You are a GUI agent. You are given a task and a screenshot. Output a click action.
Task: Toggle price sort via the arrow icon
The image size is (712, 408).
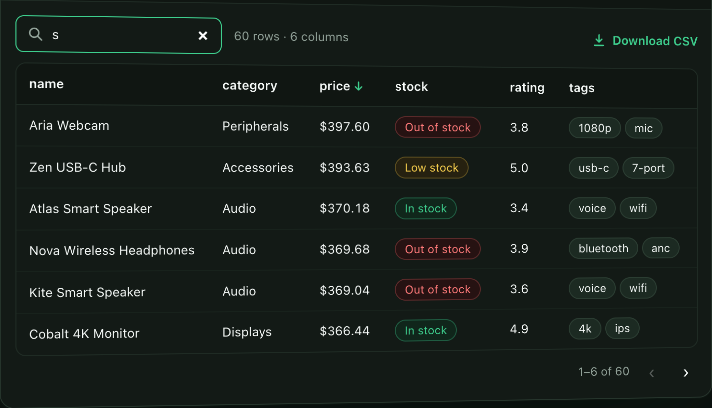pyautogui.click(x=358, y=86)
